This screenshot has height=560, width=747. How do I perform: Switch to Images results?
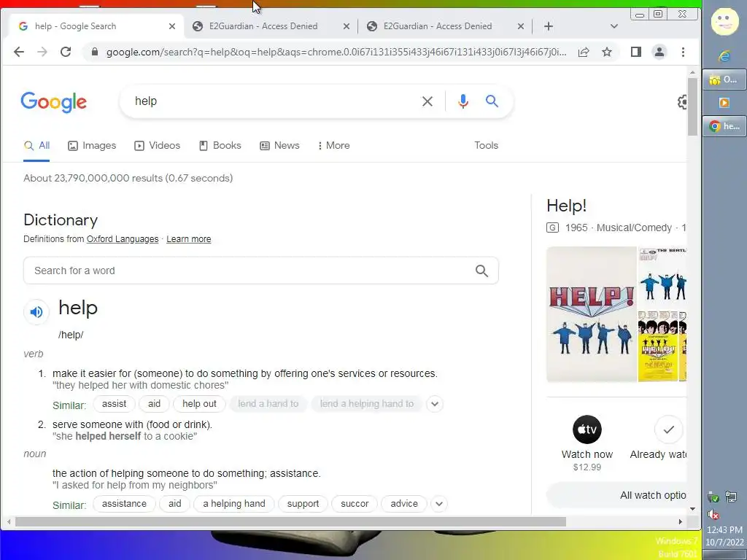coord(92,146)
